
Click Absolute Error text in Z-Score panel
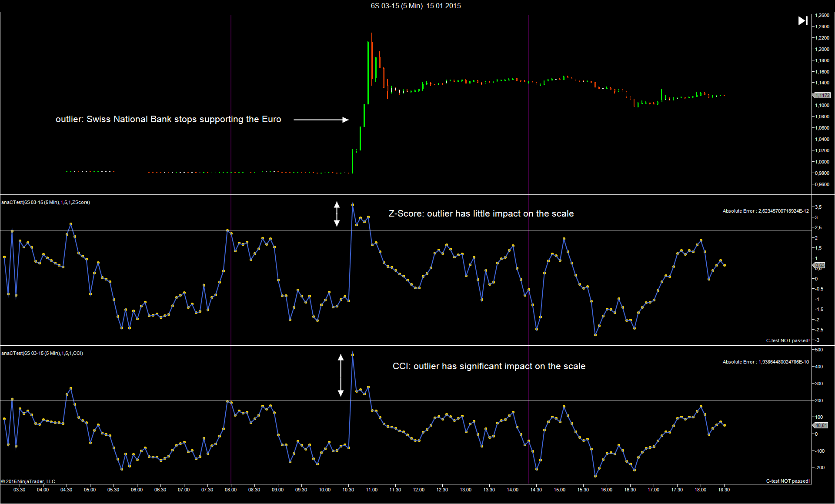click(765, 211)
